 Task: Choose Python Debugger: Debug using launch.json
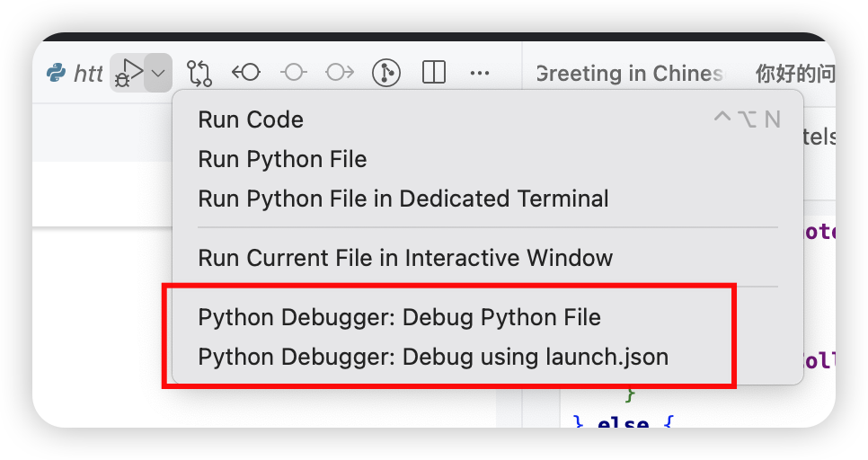pos(432,357)
